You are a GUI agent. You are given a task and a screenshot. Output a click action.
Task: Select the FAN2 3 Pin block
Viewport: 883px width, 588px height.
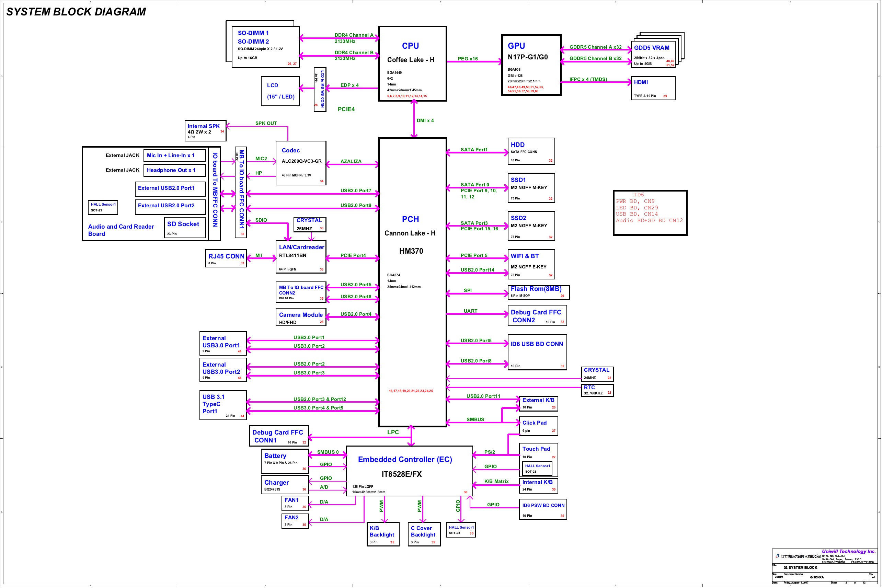click(x=295, y=521)
